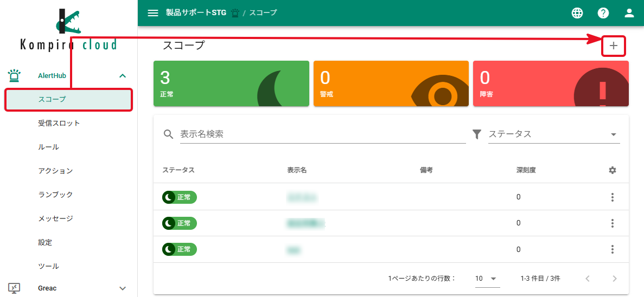The width and height of the screenshot is (644, 297).
Task: Expand the Greac menu chevron
Action: tap(123, 288)
